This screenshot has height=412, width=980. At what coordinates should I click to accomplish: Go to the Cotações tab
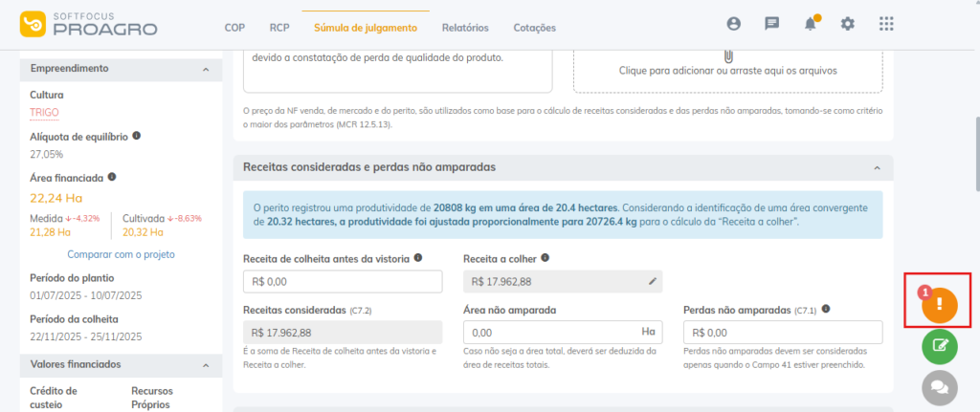[x=534, y=28]
